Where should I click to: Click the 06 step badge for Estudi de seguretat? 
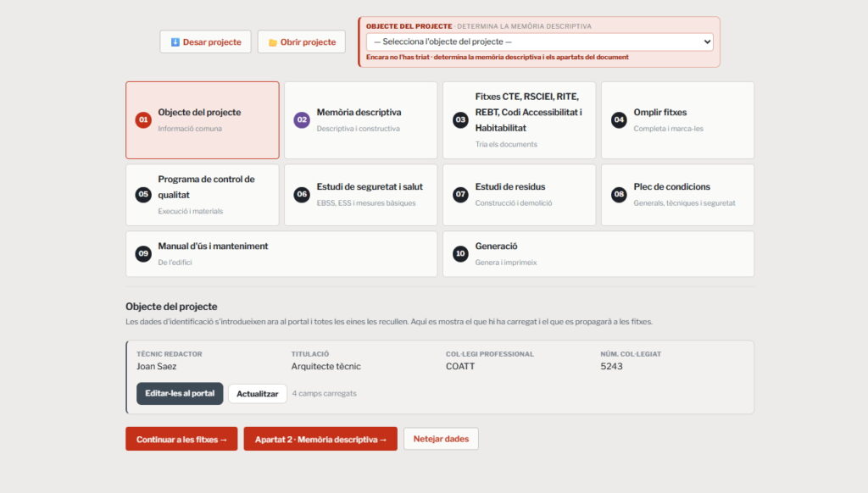pyautogui.click(x=302, y=194)
